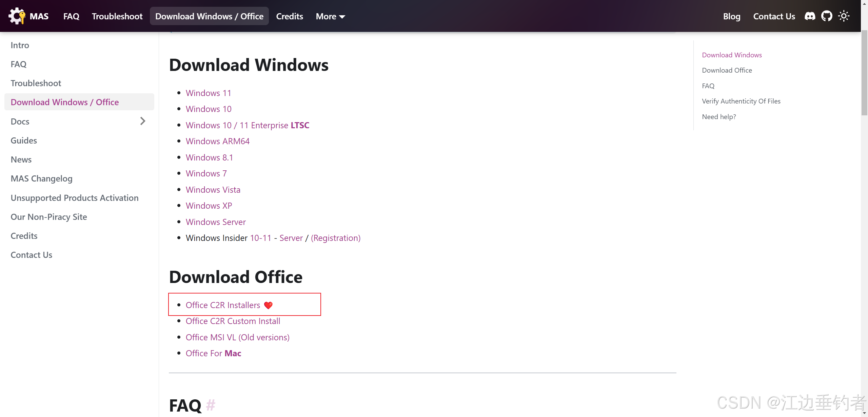The width and height of the screenshot is (868, 417).
Task: Select Docs category in sidebar
Action: [20, 121]
